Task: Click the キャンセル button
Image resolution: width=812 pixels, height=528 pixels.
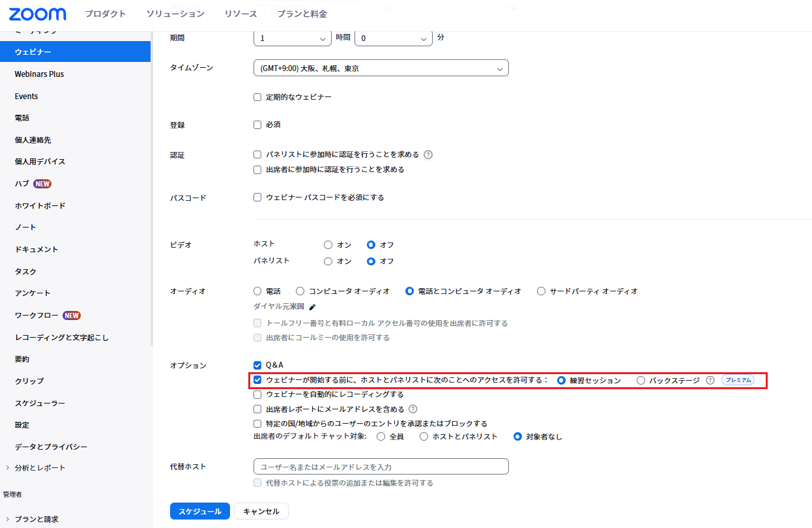Action: pos(261,511)
